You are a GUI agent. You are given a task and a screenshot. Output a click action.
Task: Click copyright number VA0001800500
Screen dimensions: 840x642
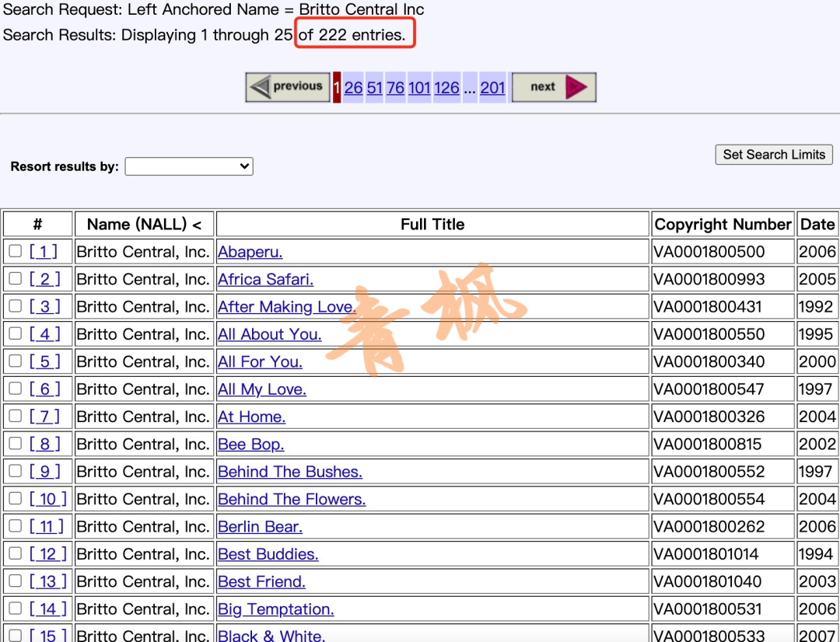pyautogui.click(x=709, y=252)
